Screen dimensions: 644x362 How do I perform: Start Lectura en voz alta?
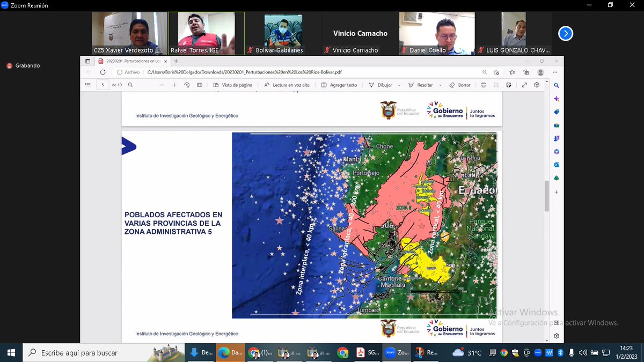pyautogui.click(x=286, y=85)
